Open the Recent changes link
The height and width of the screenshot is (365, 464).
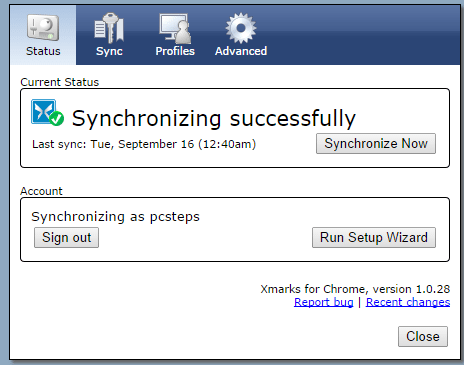tap(408, 302)
